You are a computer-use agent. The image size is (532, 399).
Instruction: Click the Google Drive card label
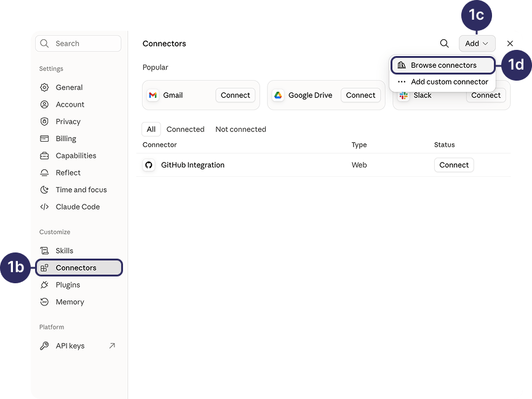(x=310, y=95)
